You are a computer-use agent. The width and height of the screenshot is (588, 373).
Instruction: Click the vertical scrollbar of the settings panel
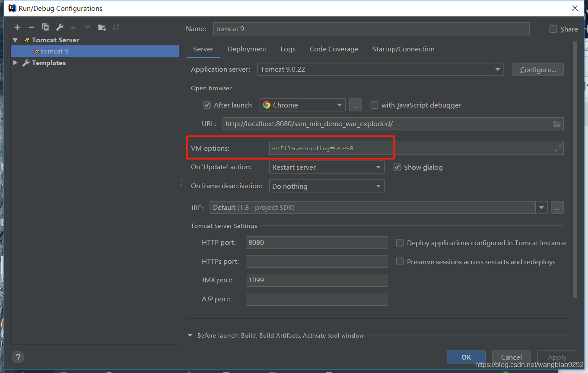pos(575,170)
